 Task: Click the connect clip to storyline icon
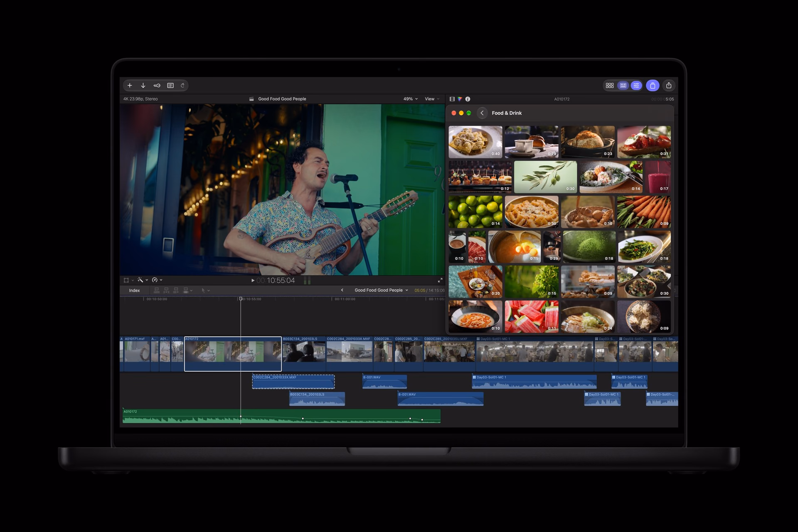157,290
